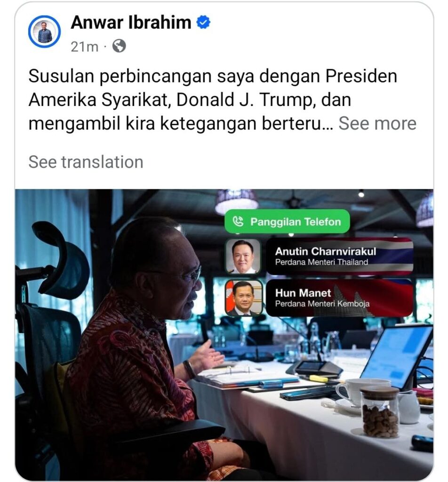This screenshot has height=482, width=448.
Task: Click the blue verified badge icon
Action: coord(203,23)
